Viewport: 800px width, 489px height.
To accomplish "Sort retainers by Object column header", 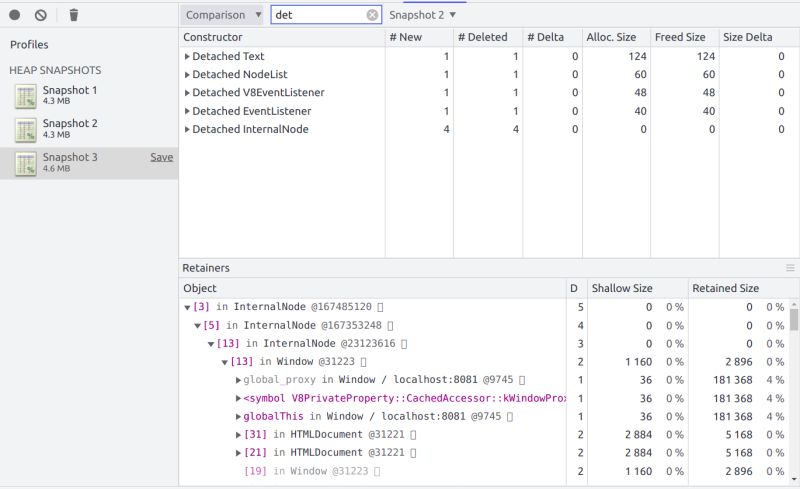I will click(372, 288).
